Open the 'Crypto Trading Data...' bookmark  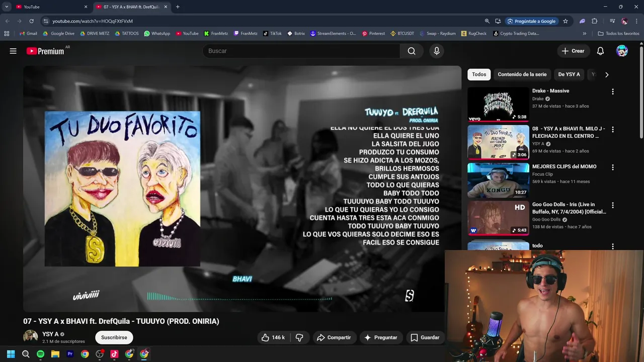click(516, 34)
